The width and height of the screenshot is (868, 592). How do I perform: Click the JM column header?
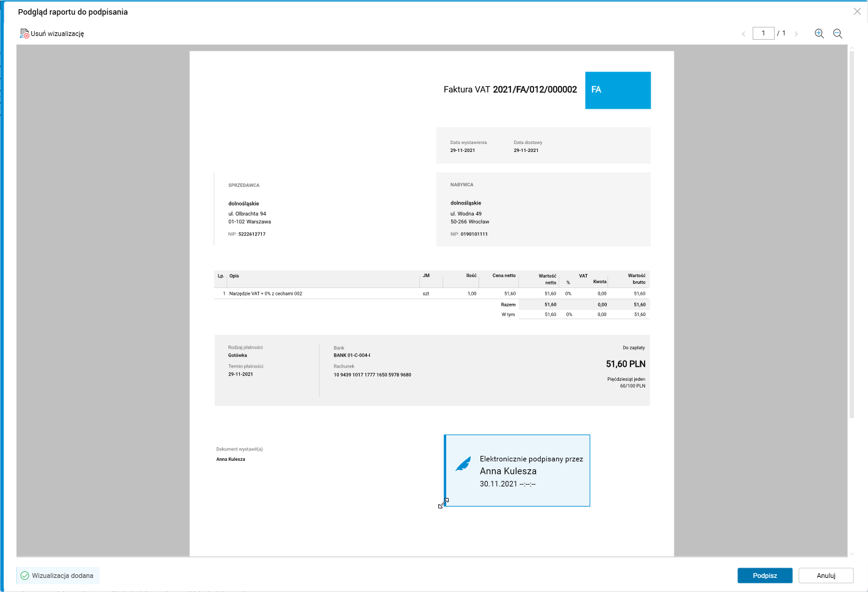point(426,276)
